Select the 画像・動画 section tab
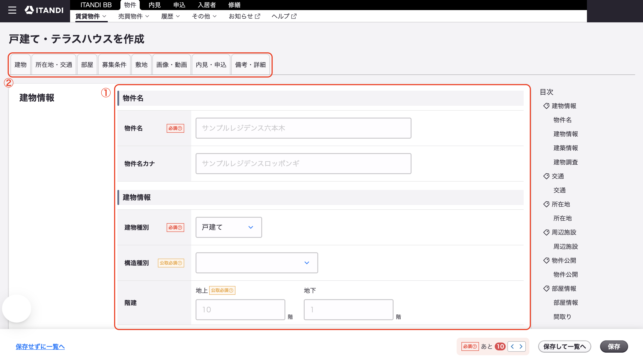 [171, 65]
